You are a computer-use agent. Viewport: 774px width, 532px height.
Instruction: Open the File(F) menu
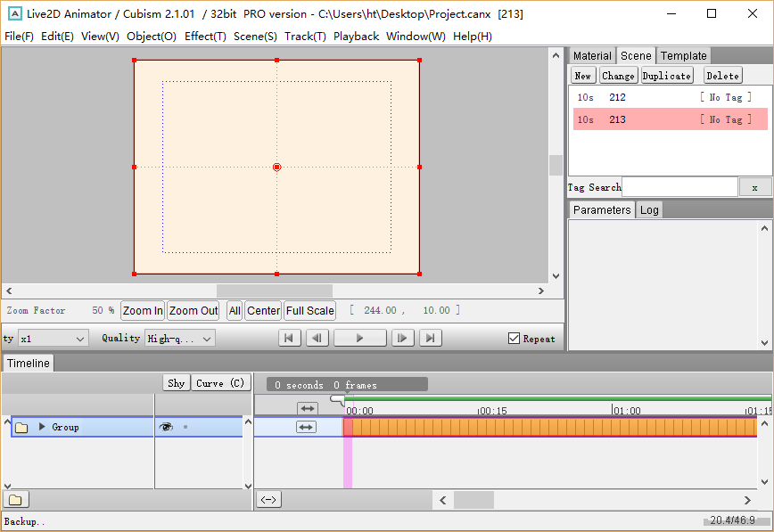20,37
